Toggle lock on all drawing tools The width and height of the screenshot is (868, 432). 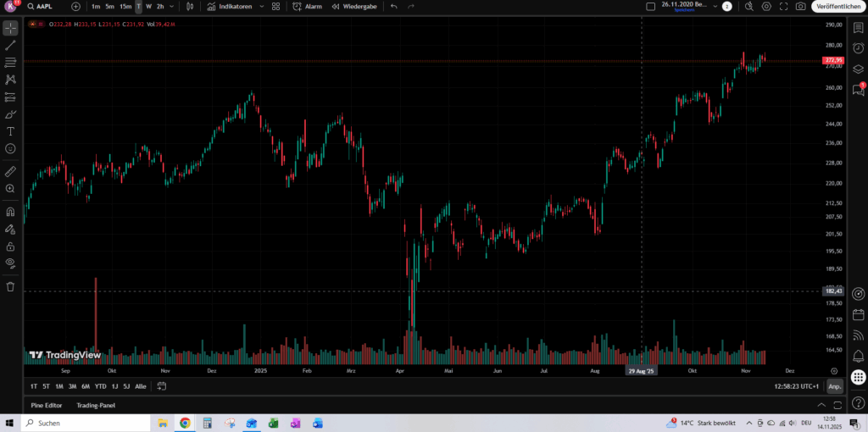pyautogui.click(x=10, y=246)
